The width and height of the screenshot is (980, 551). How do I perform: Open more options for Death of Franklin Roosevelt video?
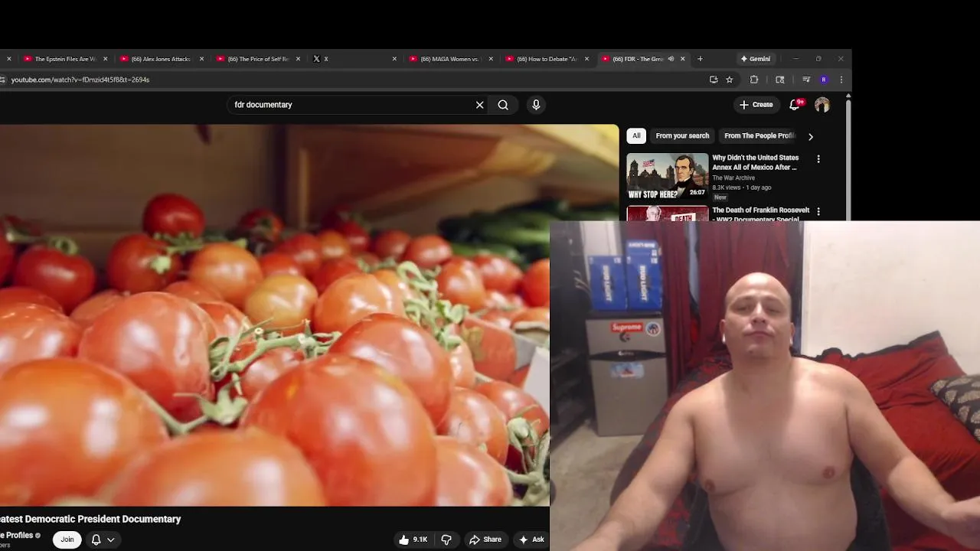pyautogui.click(x=818, y=211)
